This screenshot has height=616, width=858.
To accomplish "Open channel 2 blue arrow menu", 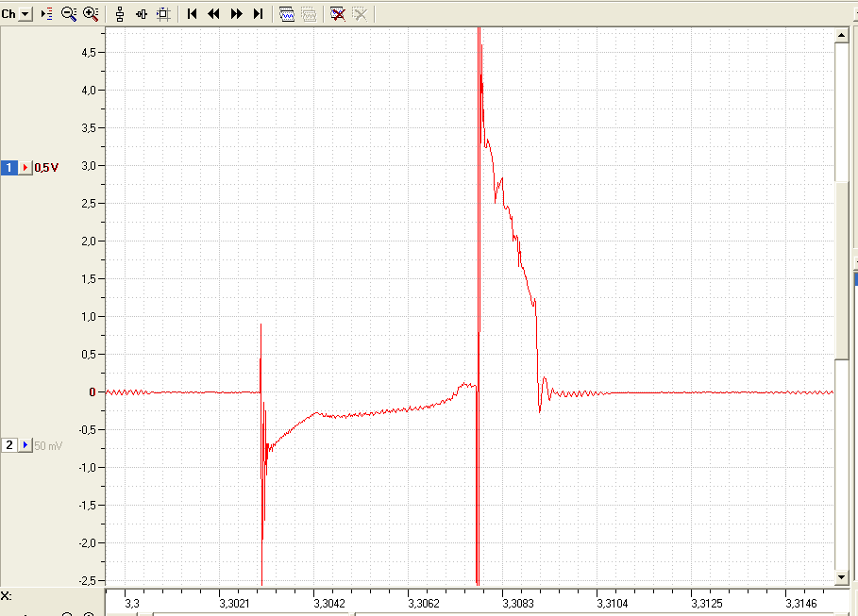I will tap(25, 445).
